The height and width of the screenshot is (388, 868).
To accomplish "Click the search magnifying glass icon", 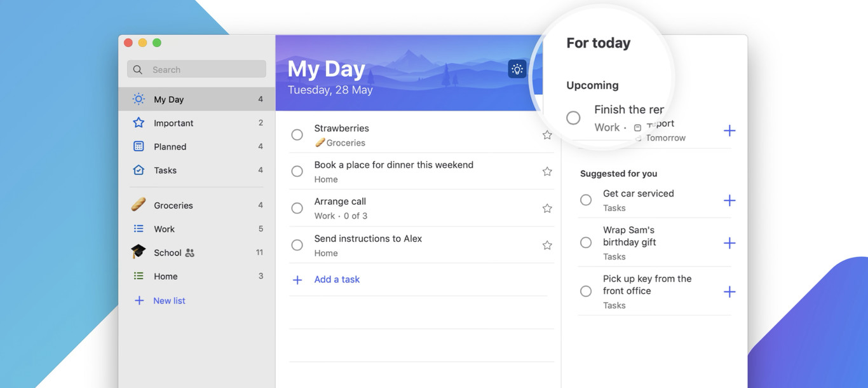I will [137, 69].
